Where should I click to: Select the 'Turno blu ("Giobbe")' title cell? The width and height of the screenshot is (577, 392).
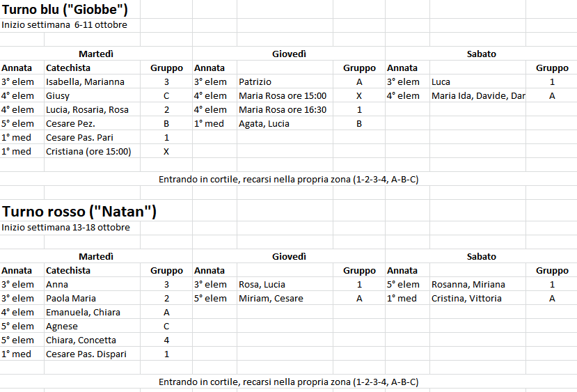65,9
